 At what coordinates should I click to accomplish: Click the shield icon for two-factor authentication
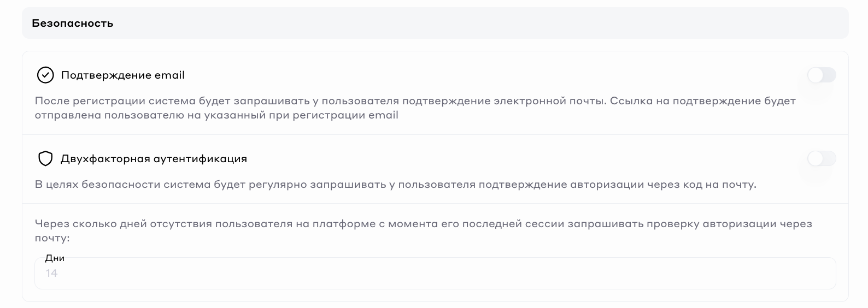(x=45, y=159)
